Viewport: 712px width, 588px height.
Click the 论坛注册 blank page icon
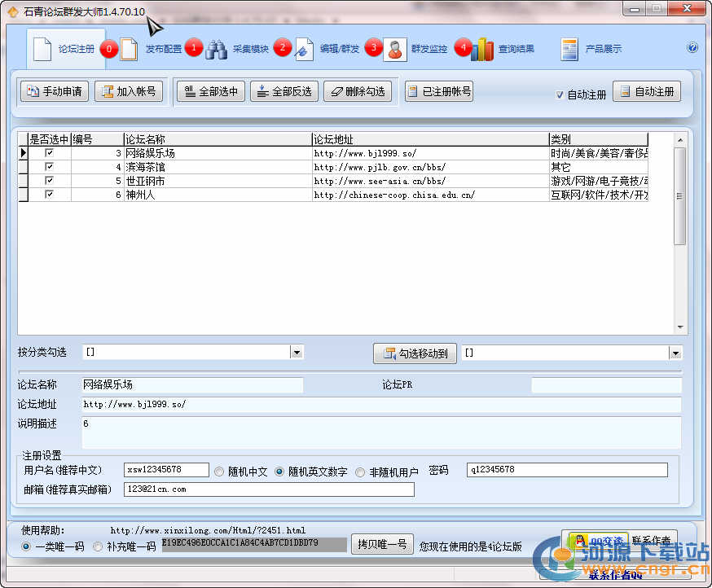pyautogui.click(x=42, y=50)
